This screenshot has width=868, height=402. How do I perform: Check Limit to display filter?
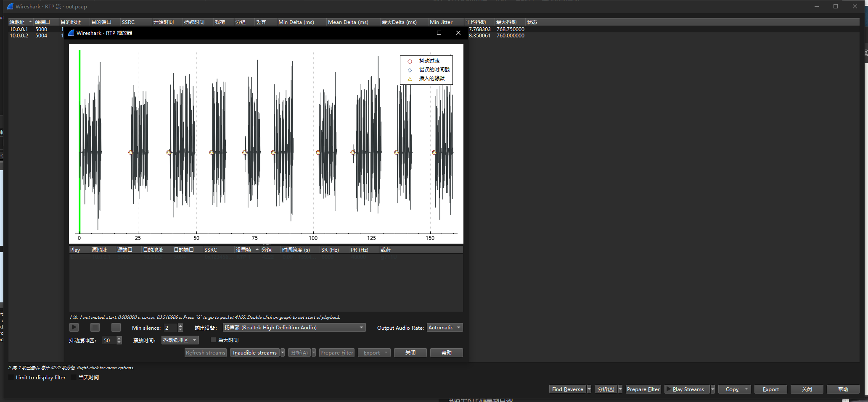tap(11, 378)
